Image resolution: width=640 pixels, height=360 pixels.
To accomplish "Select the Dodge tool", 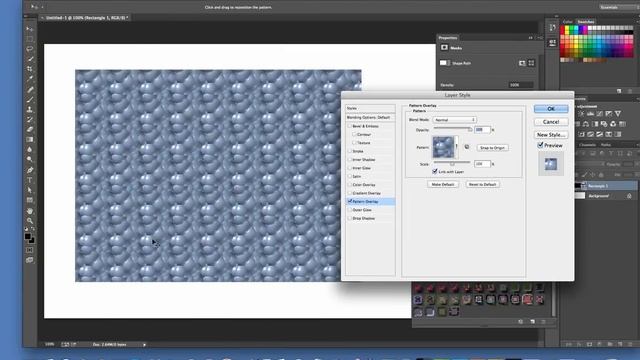I will click(x=29, y=160).
